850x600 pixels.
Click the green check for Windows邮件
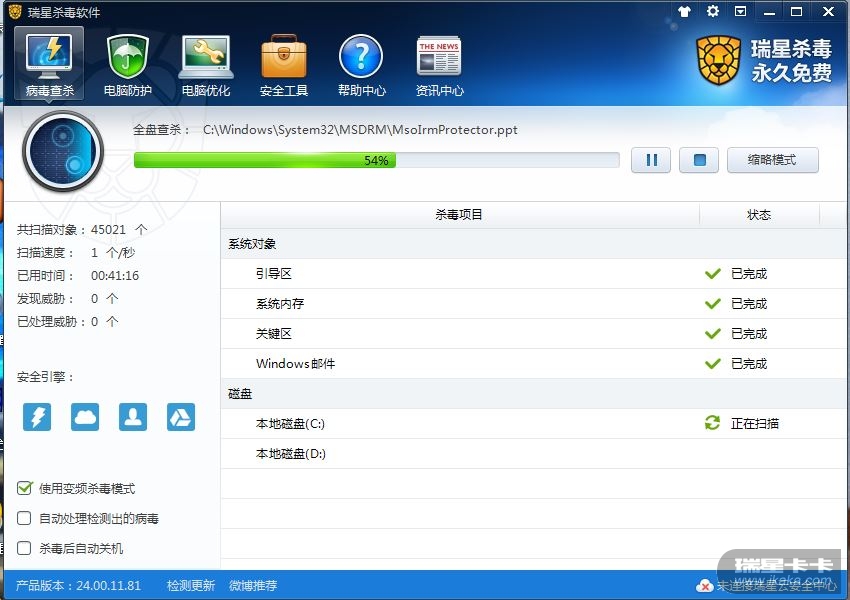pyautogui.click(x=713, y=363)
